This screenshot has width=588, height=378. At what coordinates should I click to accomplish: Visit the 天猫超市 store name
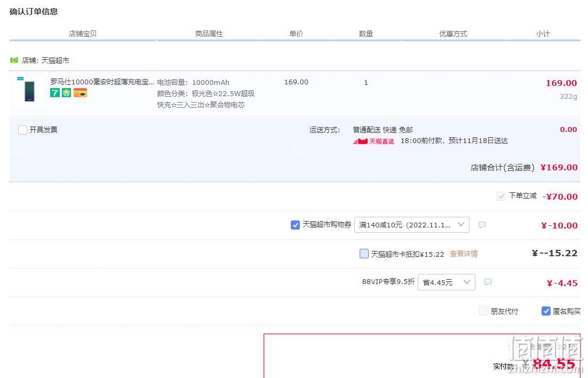(x=55, y=60)
